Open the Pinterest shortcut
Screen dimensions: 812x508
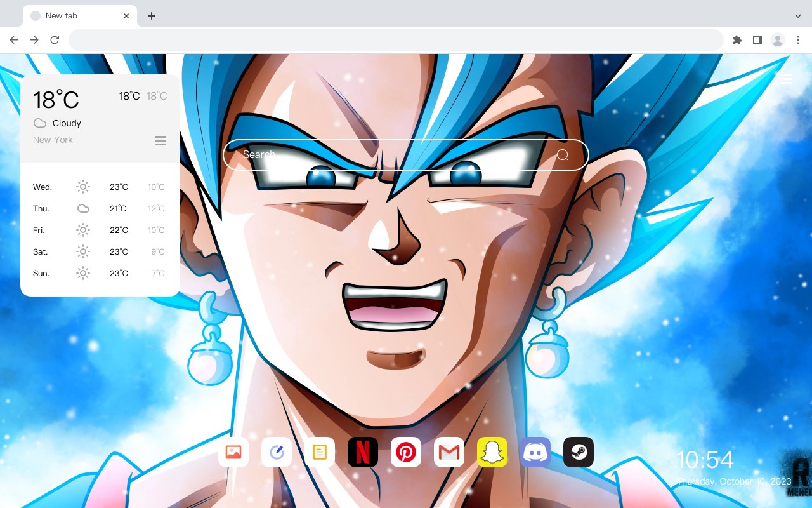click(406, 452)
